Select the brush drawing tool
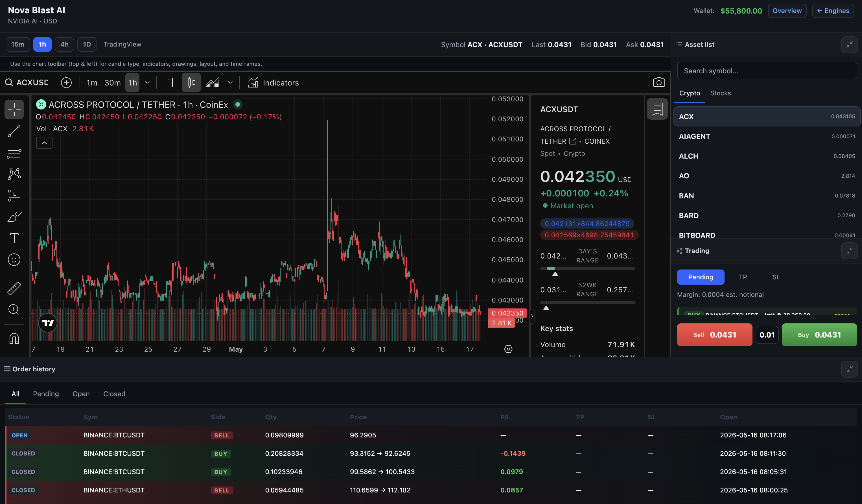 click(x=14, y=217)
